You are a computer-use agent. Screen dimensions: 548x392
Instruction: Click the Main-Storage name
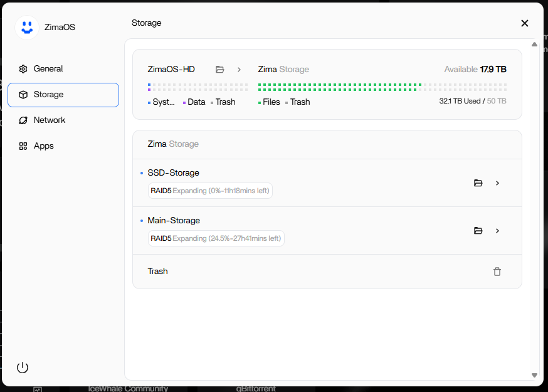(x=174, y=221)
